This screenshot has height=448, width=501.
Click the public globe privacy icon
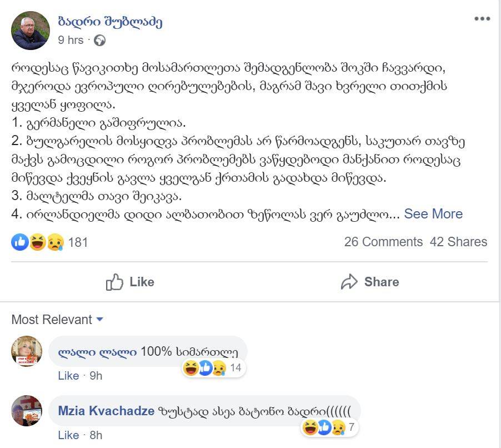pyautogui.click(x=100, y=40)
